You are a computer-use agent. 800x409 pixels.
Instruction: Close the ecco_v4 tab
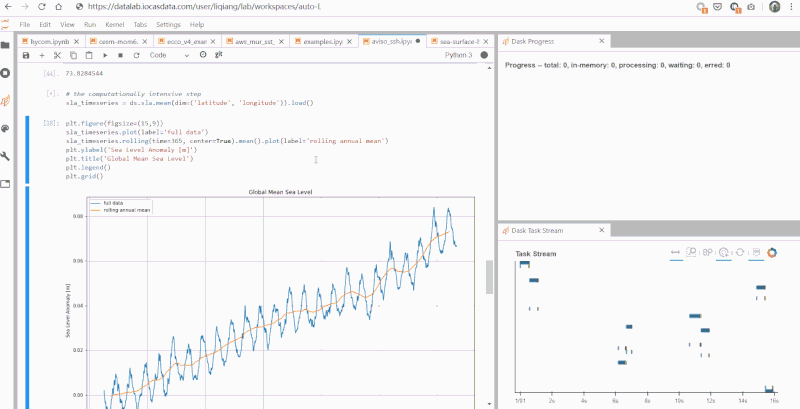click(213, 41)
